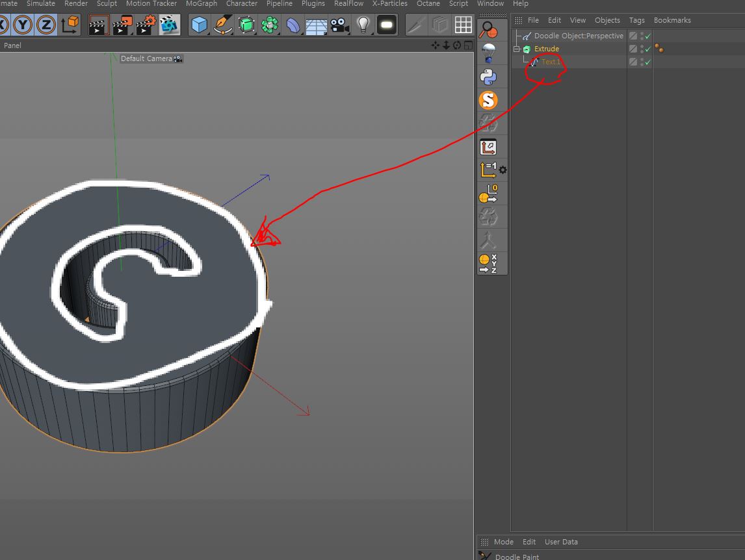Open the small gear beside axis icon
The height and width of the screenshot is (560, 745).
click(503, 170)
